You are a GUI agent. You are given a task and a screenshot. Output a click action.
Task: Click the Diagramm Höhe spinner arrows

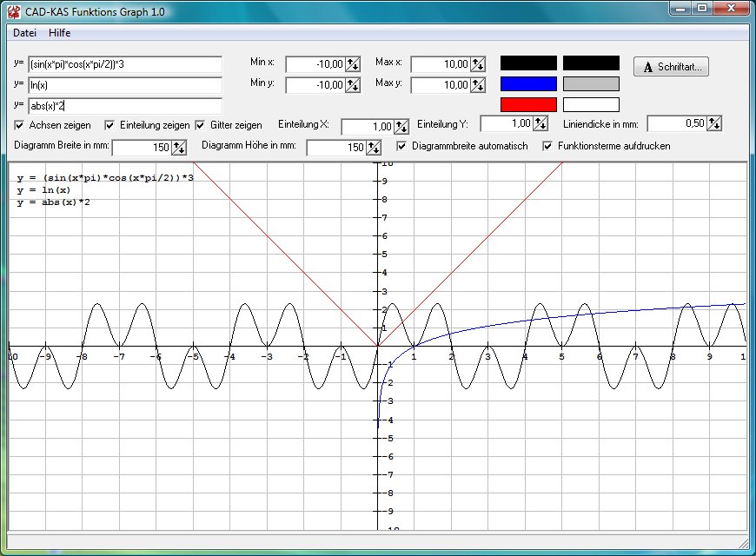pos(374,148)
